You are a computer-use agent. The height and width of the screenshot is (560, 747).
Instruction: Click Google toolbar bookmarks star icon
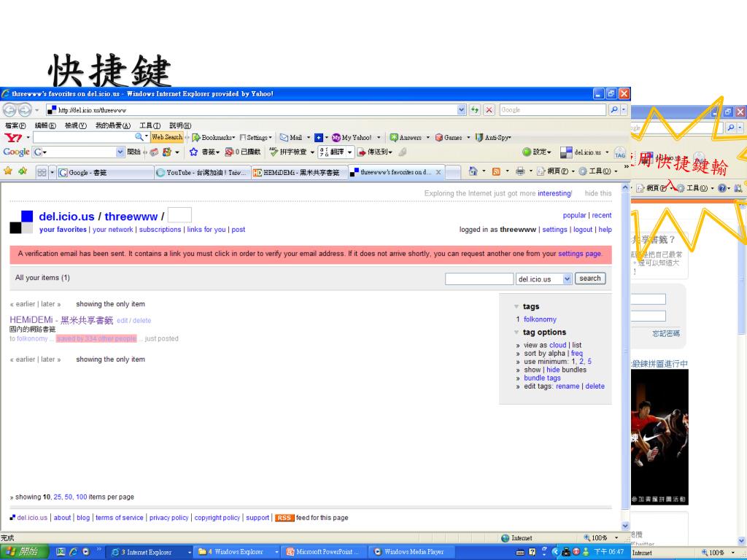(193, 152)
